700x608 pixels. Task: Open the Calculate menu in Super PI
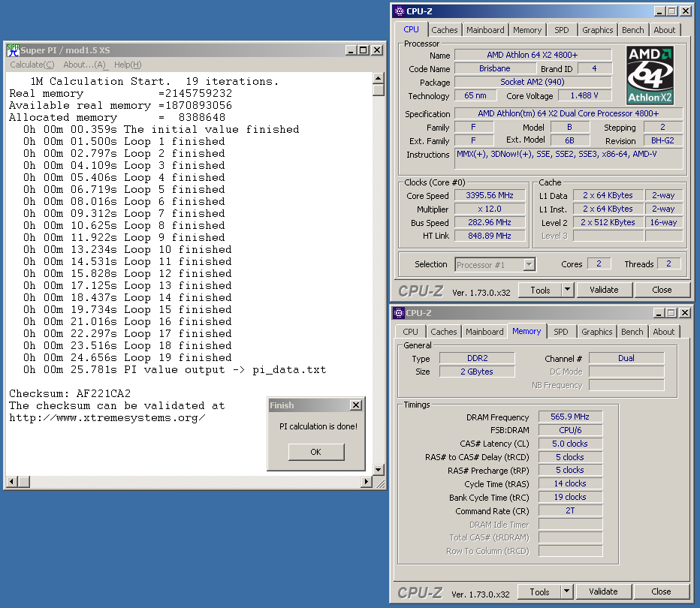click(32, 65)
